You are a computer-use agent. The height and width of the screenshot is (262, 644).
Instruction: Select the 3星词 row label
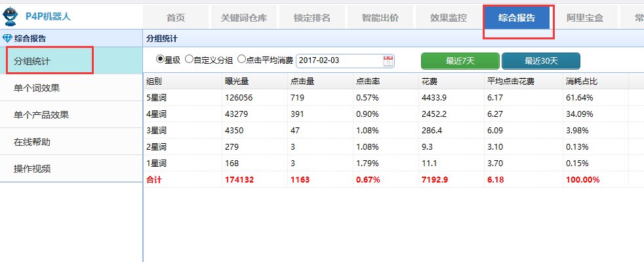(156, 131)
